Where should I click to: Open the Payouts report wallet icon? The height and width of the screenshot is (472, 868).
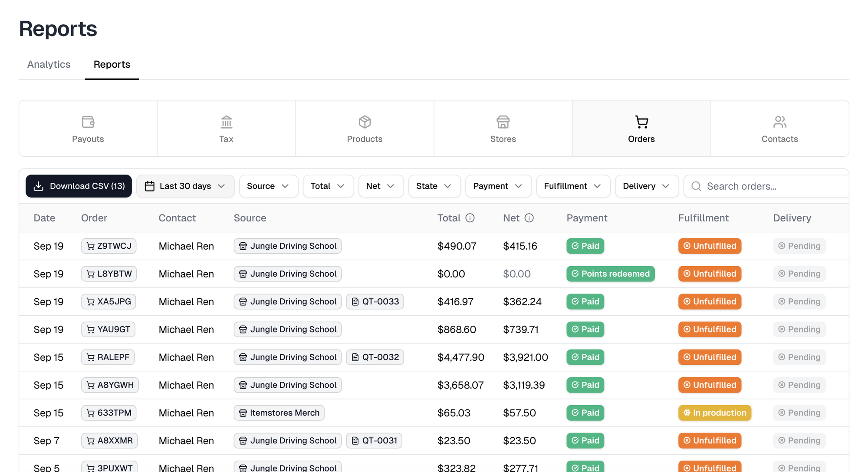(88, 122)
